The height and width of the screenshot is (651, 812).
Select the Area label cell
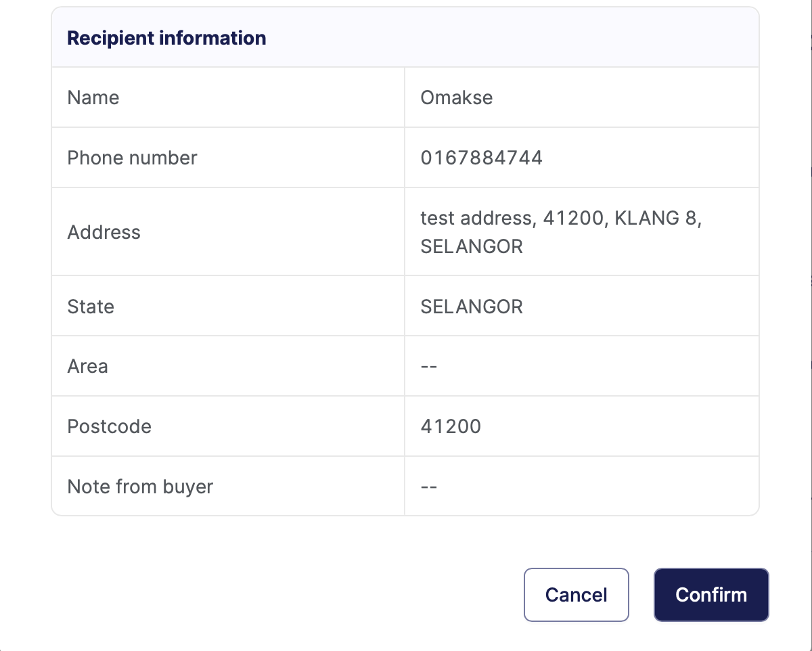pos(88,366)
